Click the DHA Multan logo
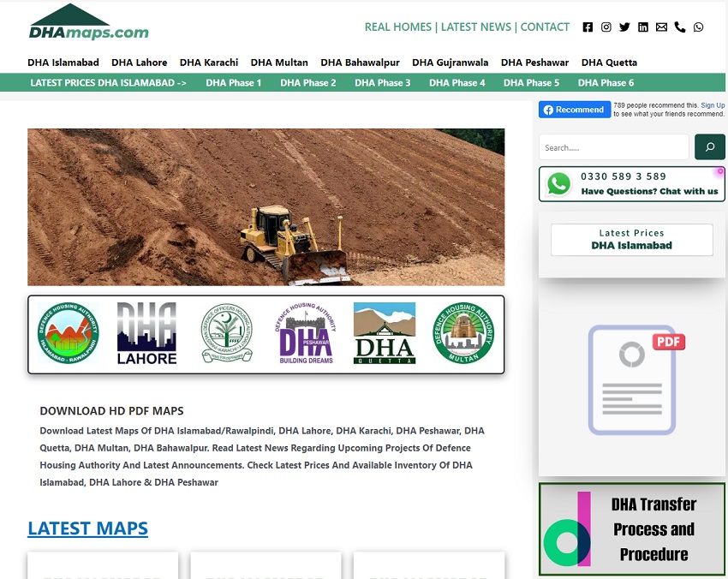728x579 pixels. click(463, 333)
